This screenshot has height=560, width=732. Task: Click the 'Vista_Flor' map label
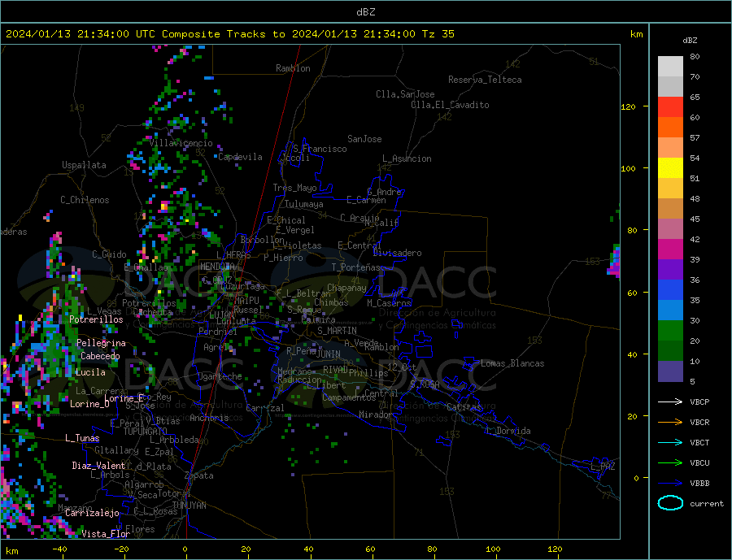tap(106, 534)
